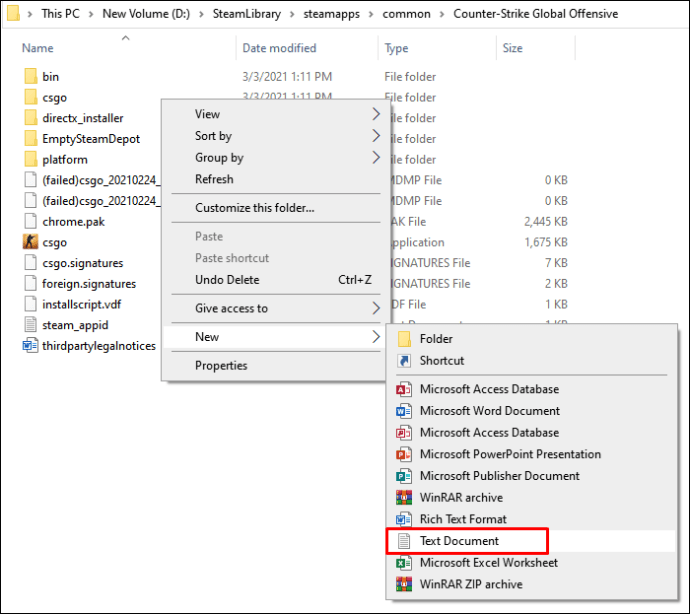Expand the View submenu
This screenshot has height=614, width=690.
coord(276,114)
